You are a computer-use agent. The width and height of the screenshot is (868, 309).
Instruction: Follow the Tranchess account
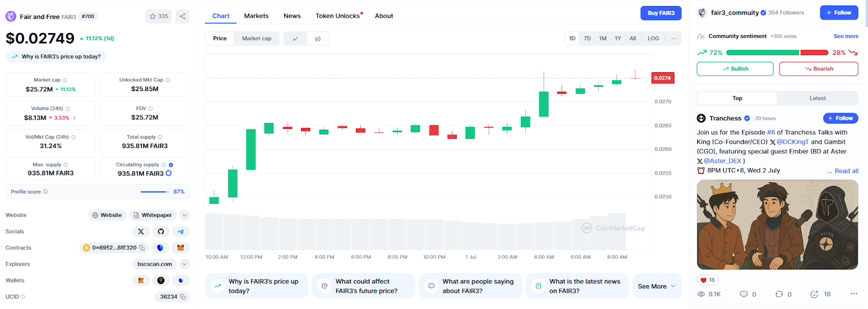click(x=840, y=118)
